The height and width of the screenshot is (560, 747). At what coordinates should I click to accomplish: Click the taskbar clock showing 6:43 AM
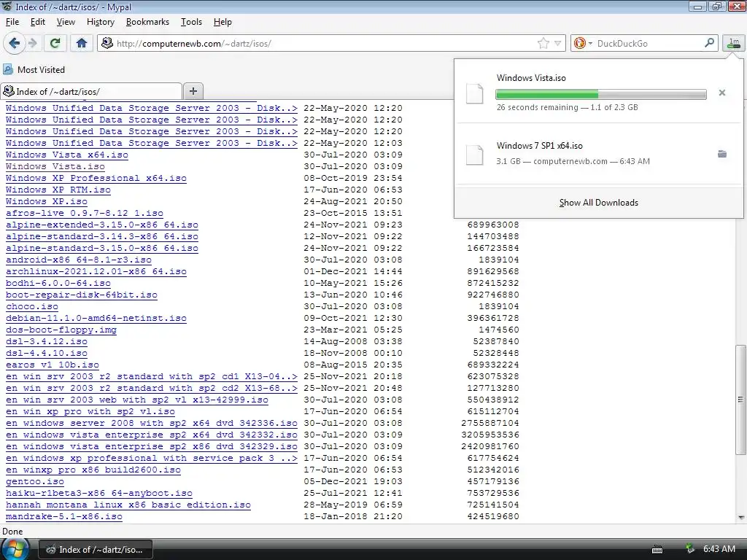point(719,549)
